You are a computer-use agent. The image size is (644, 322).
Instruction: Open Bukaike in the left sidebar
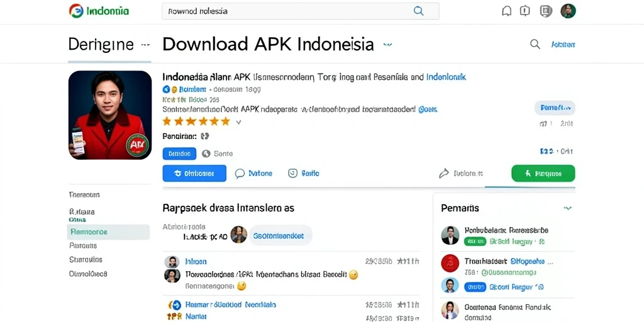click(x=82, y=212)
